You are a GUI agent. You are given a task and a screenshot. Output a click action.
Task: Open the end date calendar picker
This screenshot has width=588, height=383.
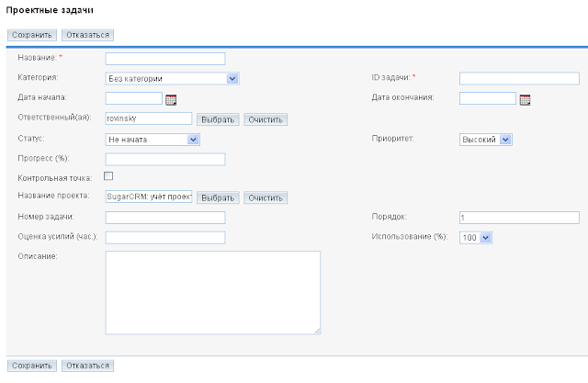526,99
